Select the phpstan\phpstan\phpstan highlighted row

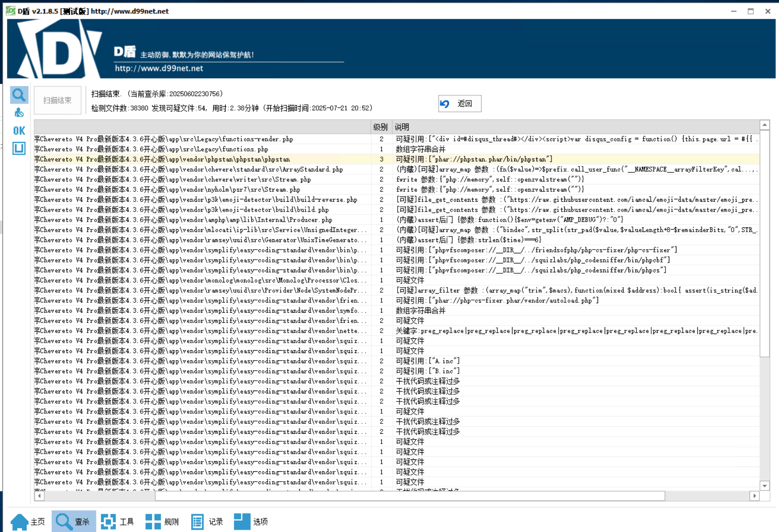pyautogui.click(x=397, y=159)
